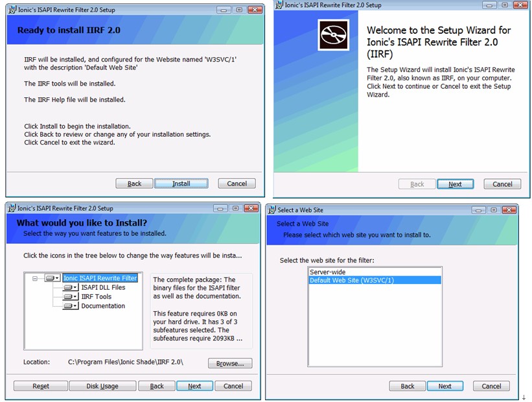Close the Select a Web Site window
This screenshot has height=402, width=532.
click(509, 210)
